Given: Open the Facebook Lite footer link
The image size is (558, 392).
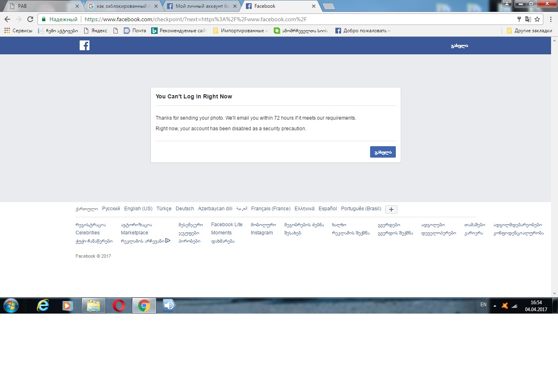Looking at the screenshot, I should pos(227,225).
